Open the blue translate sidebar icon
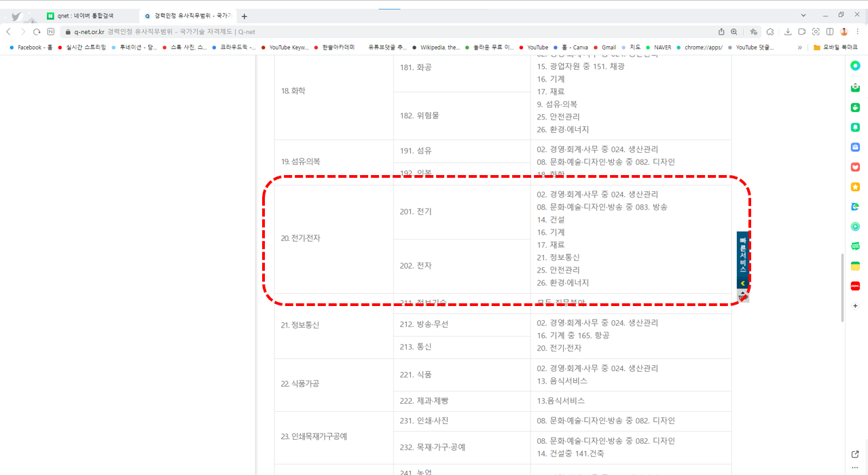The image size is (868, 475). point(855,206)
